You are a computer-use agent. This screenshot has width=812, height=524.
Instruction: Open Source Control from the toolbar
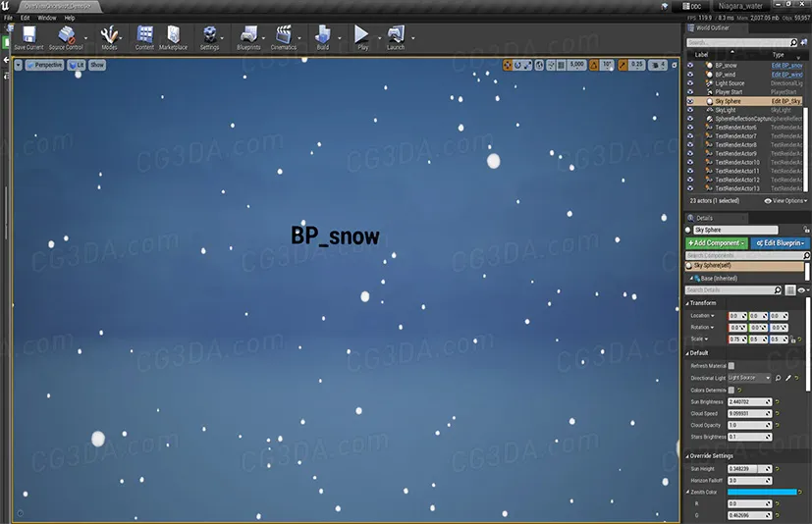click(66, 38)
